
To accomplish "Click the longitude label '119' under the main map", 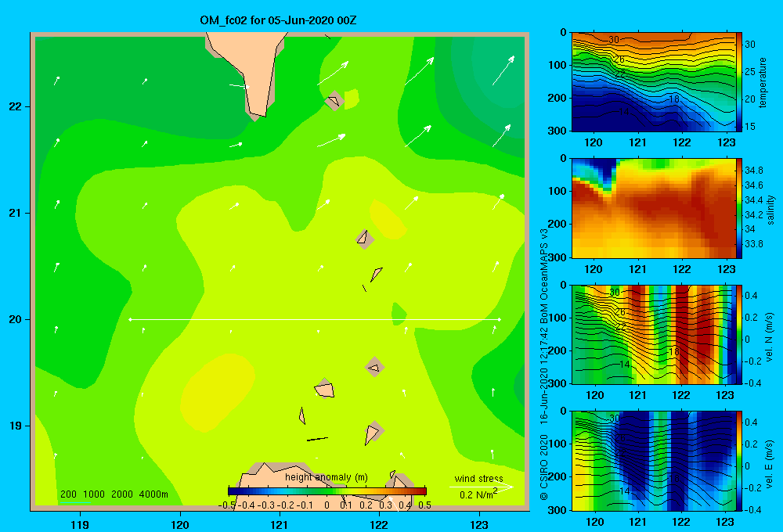I will point(80,524).
